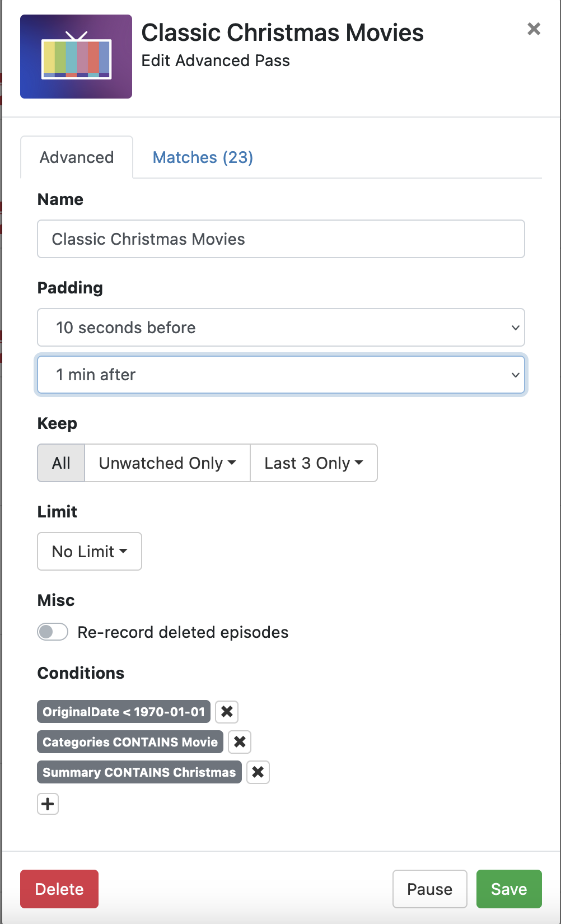Remove the OriginalDate condition
The width and height of the screenshot is (561, 924).
coord(227,712)
